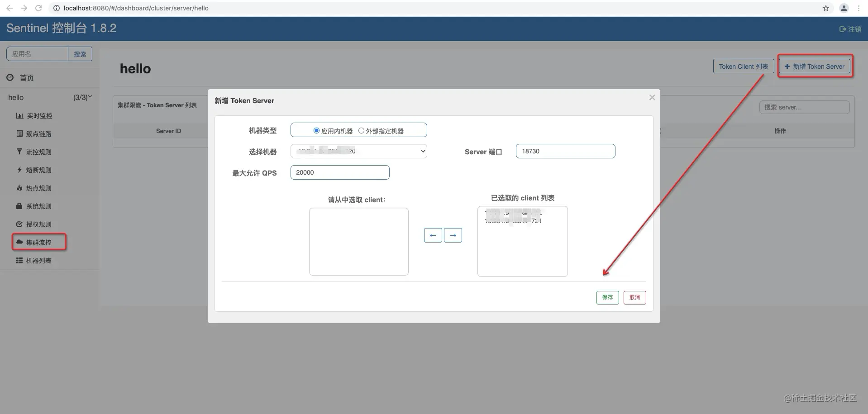This screenshot has width=868, height=414.
Task: Select the 外部指定机器 radio button
Action: (361, 130)
